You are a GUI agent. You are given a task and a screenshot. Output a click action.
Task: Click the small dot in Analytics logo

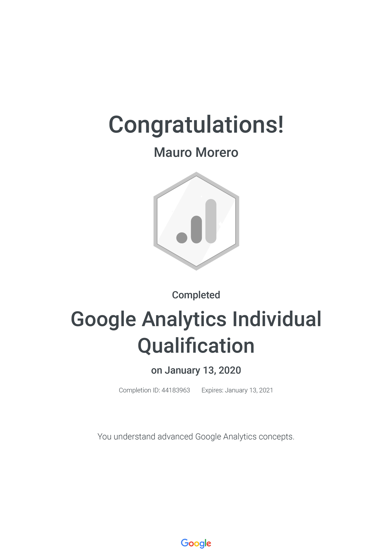(182, 238)
